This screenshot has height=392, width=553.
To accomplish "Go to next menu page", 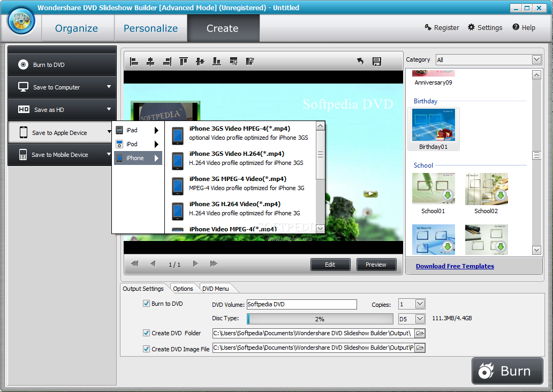I will coord(195,263).
